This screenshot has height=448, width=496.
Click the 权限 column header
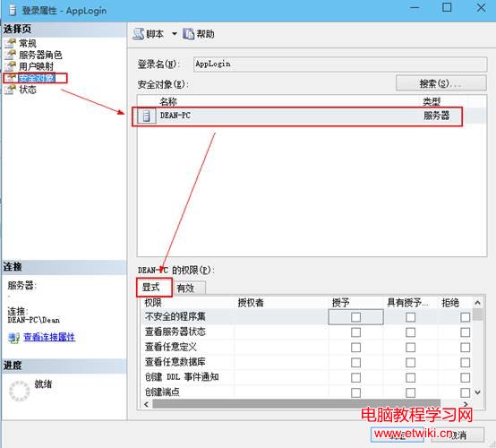(x=153, y=303)
